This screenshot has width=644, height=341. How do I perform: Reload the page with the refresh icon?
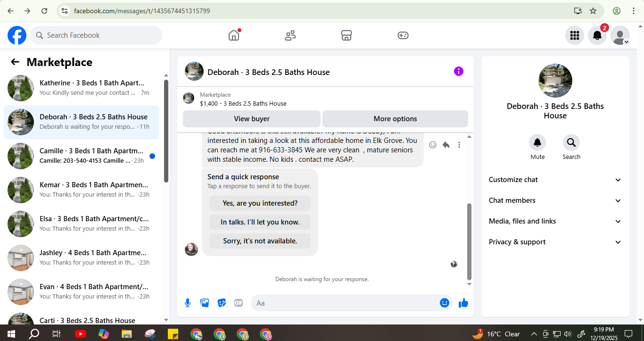(x=44, y=11)
